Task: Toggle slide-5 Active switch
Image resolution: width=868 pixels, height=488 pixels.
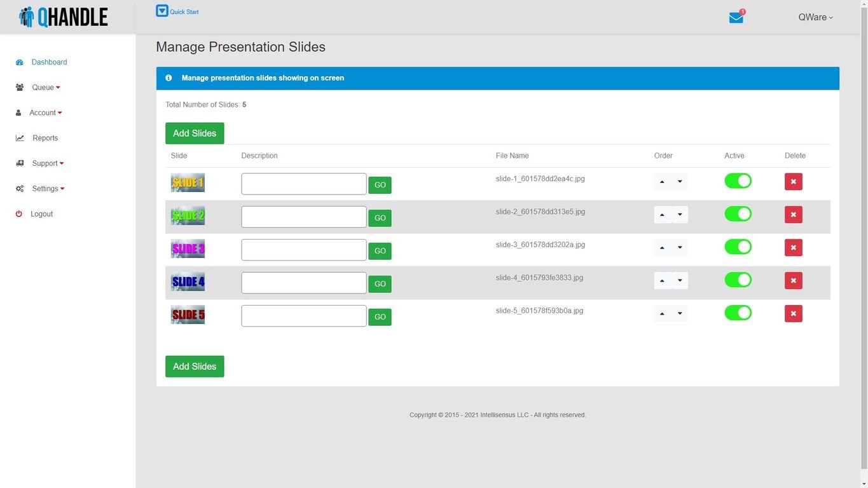Action: pos(738,313)
